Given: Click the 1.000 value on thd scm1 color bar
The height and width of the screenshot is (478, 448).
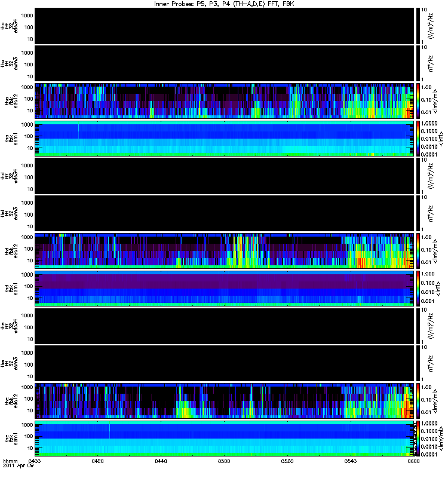Looking at the screenshot, I should click(428, 274).
